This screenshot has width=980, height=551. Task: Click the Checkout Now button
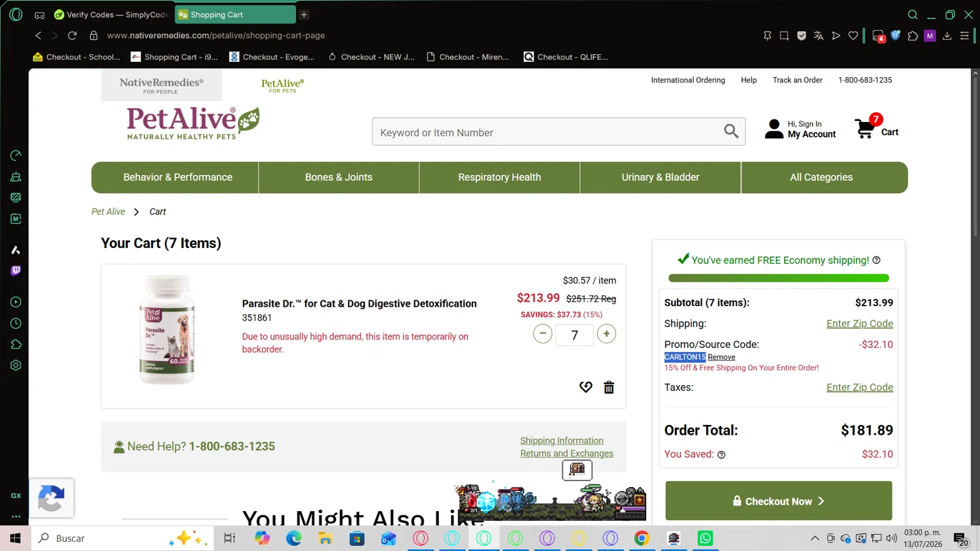779,501
